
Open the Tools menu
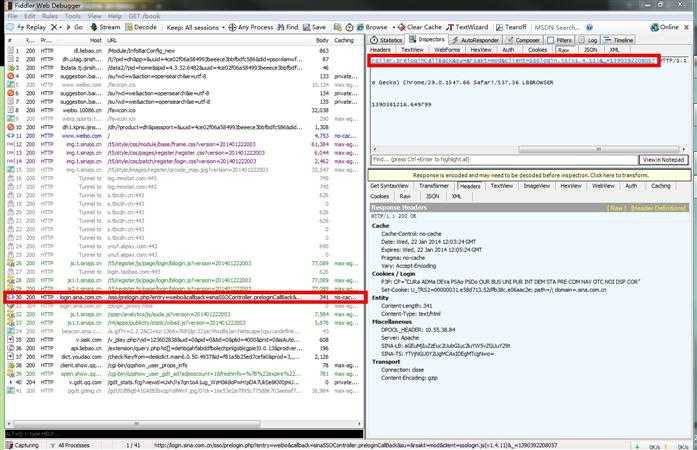coord(73,16)
